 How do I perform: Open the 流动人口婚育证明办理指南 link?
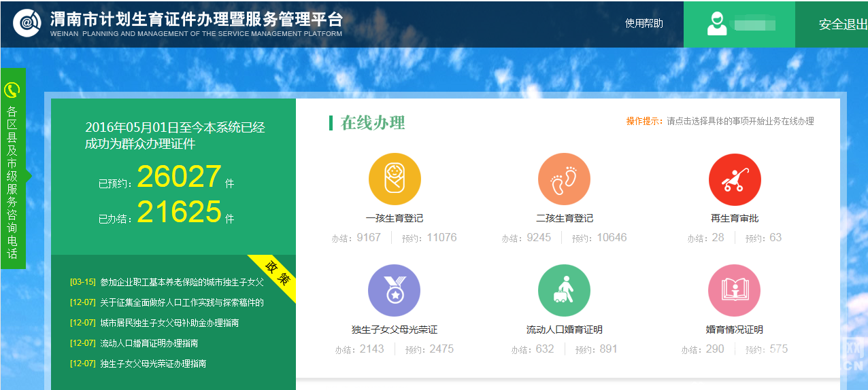148,343
